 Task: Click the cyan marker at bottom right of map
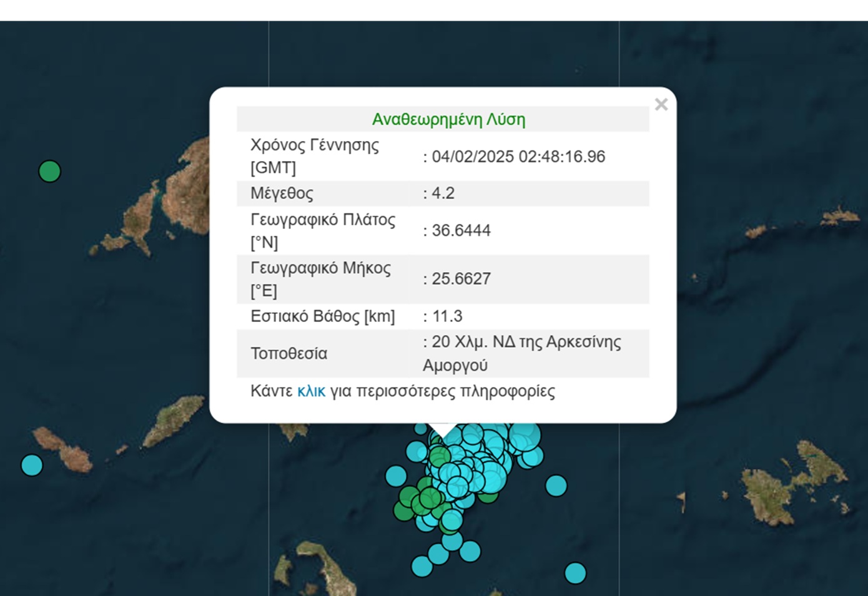point(575,572)
